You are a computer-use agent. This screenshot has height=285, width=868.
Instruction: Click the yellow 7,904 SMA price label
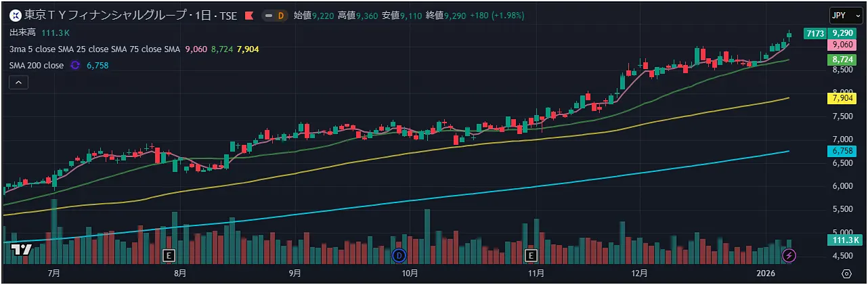842,99
